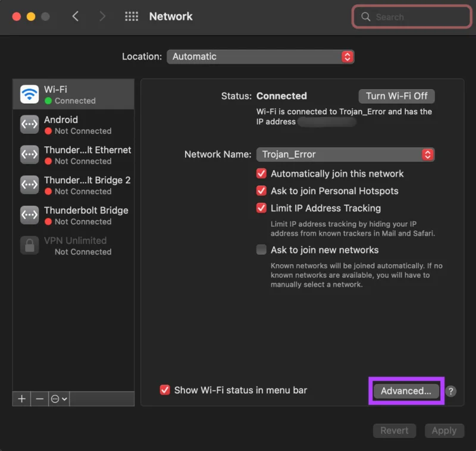Click the red close window button

tap(17, 17)
